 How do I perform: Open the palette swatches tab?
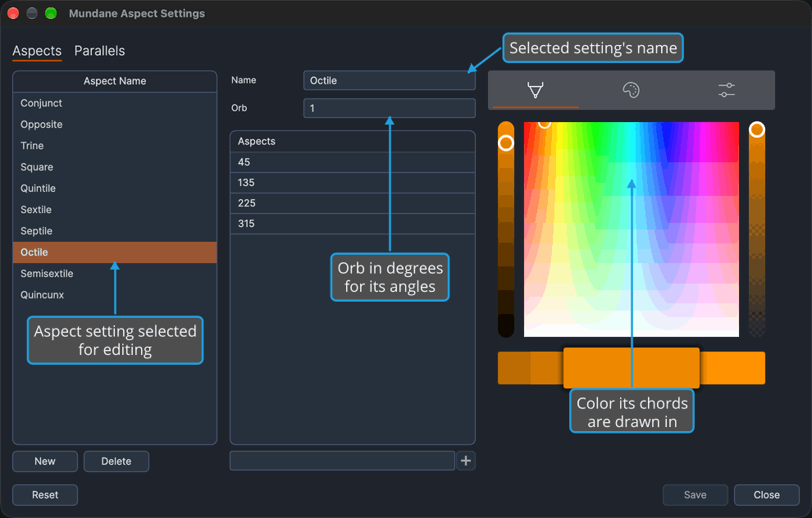[x=631, y=90]
